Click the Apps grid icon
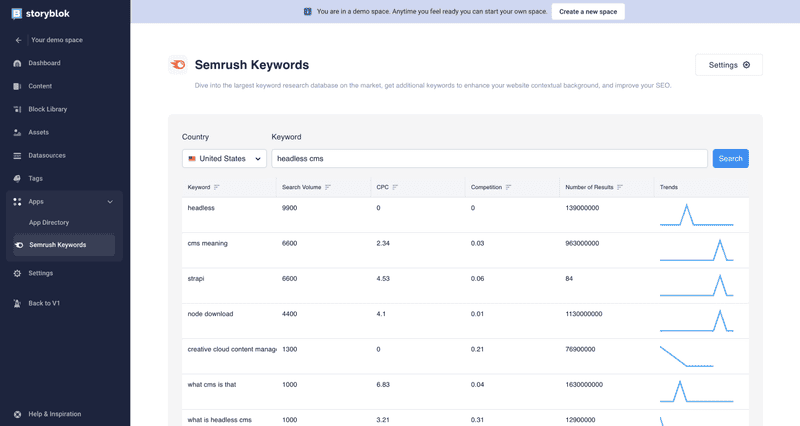Image resolution: width=800 pixels, height=426 pixels. (x=17, y=202)
